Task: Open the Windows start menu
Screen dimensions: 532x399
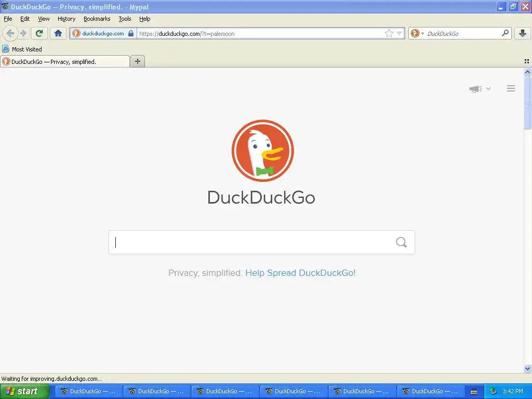Action: point(24,391)
